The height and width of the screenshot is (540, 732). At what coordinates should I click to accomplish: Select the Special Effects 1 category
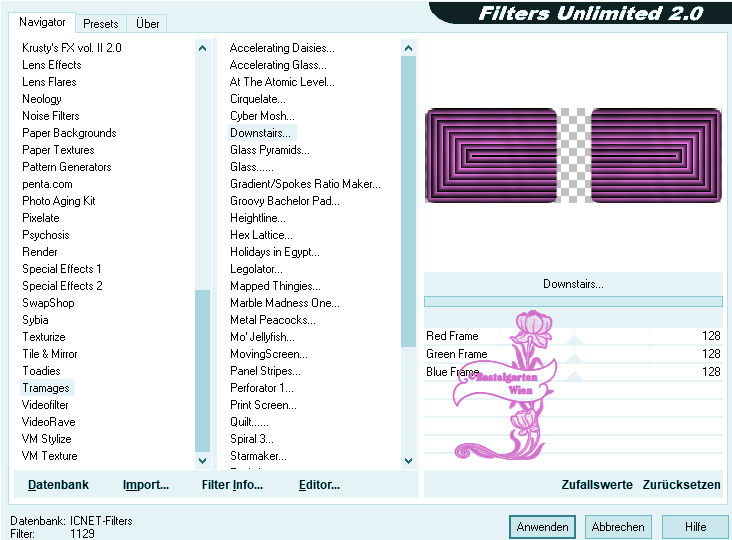62,269
